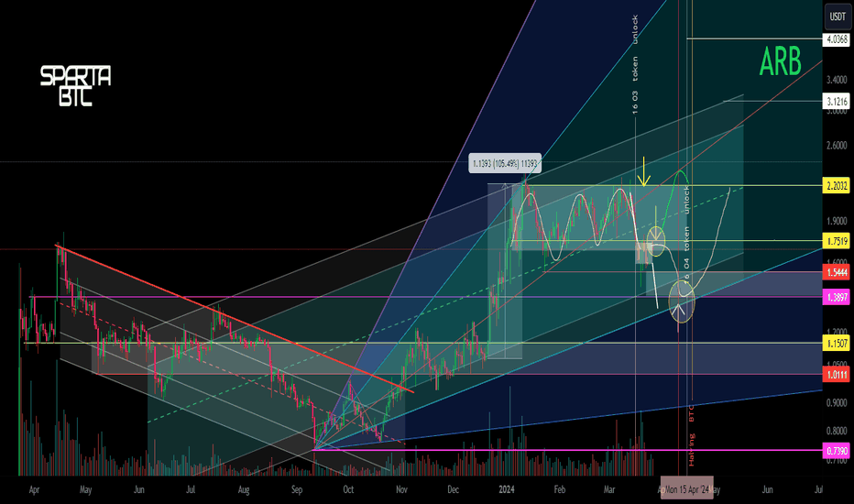Click the red 1.5444 price label
The width and height of the screenshot is (854, 504).
coord(838,272)
